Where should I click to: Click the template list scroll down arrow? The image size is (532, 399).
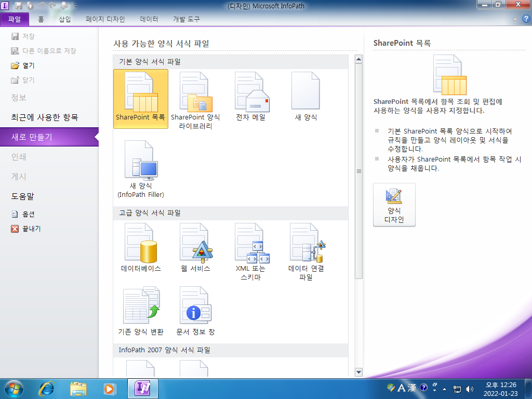pos(358,372)
